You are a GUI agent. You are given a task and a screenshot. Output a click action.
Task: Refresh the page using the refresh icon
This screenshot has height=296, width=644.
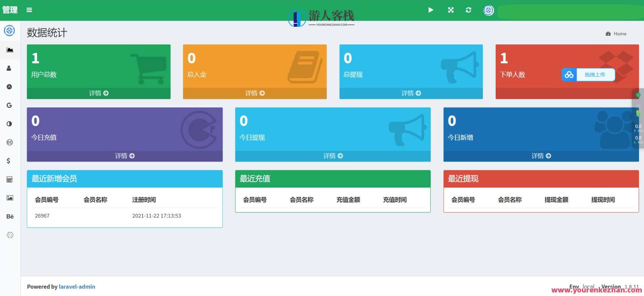(x=468, y=10)
